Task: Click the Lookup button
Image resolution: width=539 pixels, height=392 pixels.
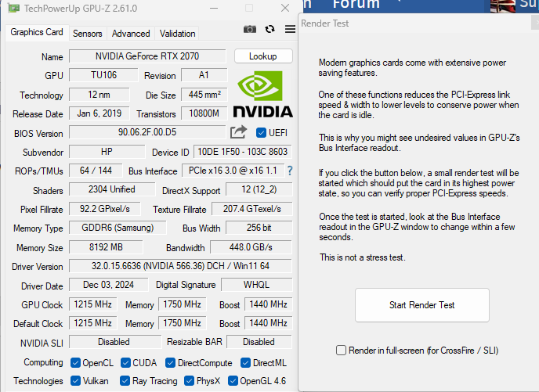Action: click(x=263, y=56)
